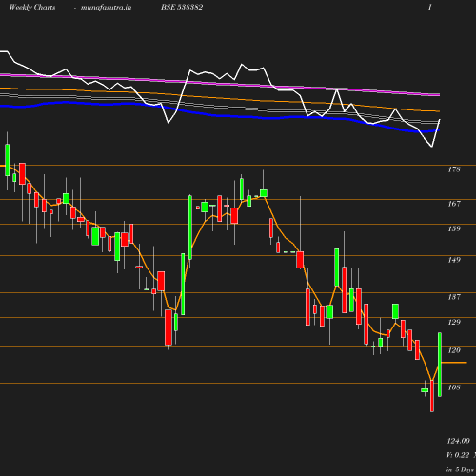476x476 pixels.
Task: Click the 129 price axis label
Action: click(454, 322)
